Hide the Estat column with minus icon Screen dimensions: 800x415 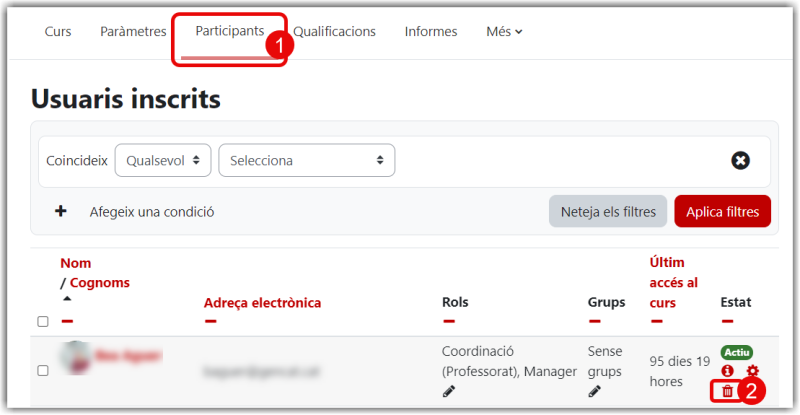tap(728, 321)
